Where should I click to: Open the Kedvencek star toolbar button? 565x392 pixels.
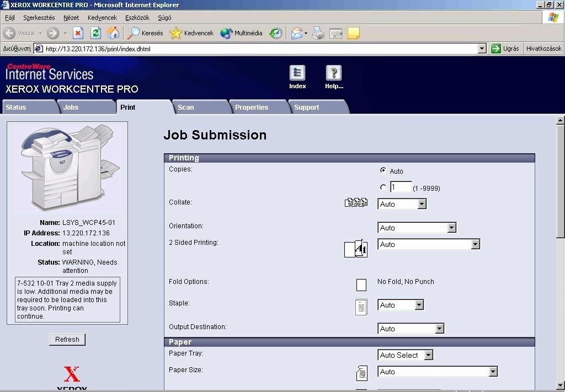pyautogui.click(x=191, y=33)
